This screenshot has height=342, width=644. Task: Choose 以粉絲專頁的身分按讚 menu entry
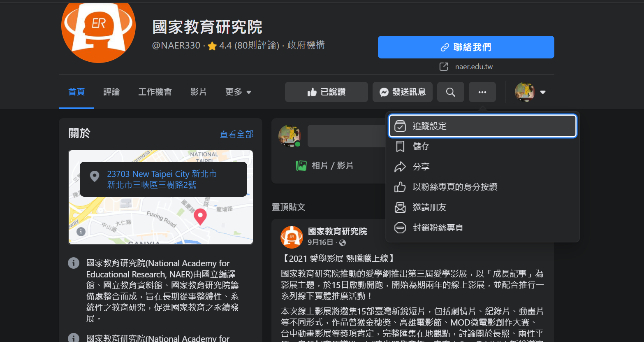482,187
